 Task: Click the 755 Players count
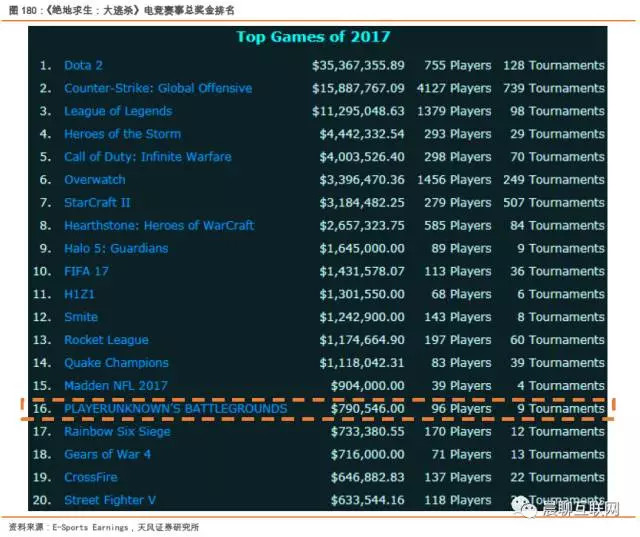coord(458,65)
